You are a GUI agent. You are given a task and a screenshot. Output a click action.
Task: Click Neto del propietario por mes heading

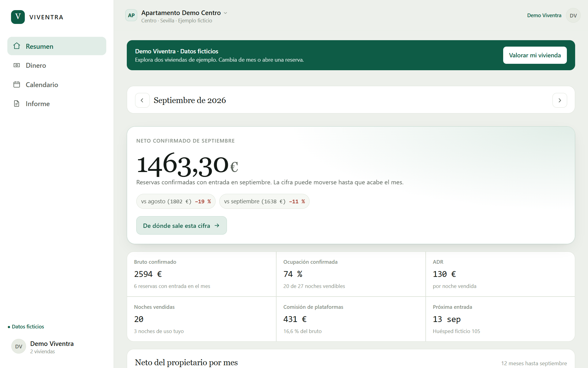186,362
